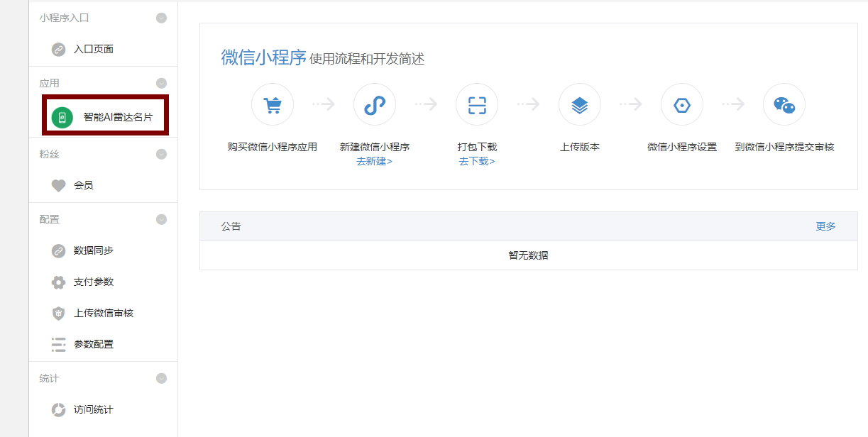Click the hexagon icon for 微信小程序设置
Viewport: 868px width, 437px height.
click(682, 105)
